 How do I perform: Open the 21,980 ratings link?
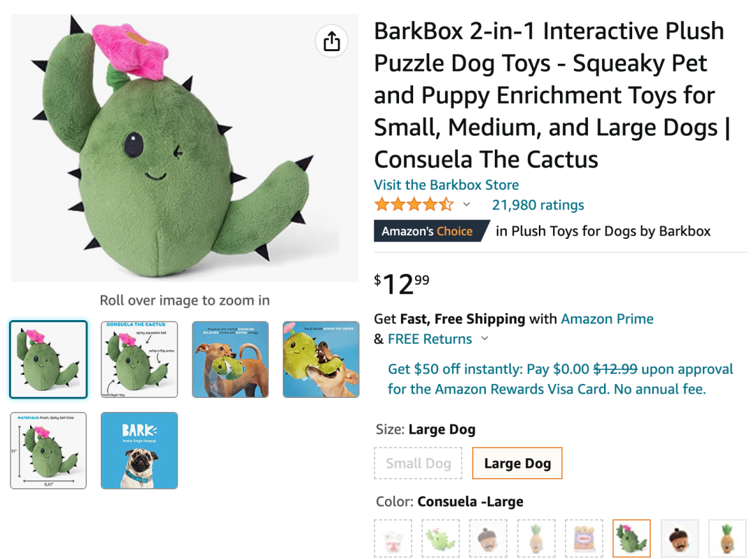[x=538, y=205]
